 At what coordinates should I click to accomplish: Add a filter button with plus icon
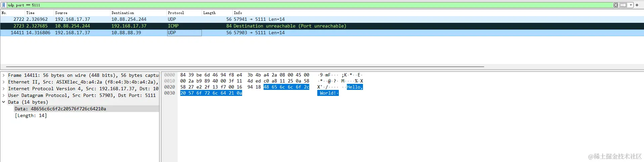pos(637,5)
